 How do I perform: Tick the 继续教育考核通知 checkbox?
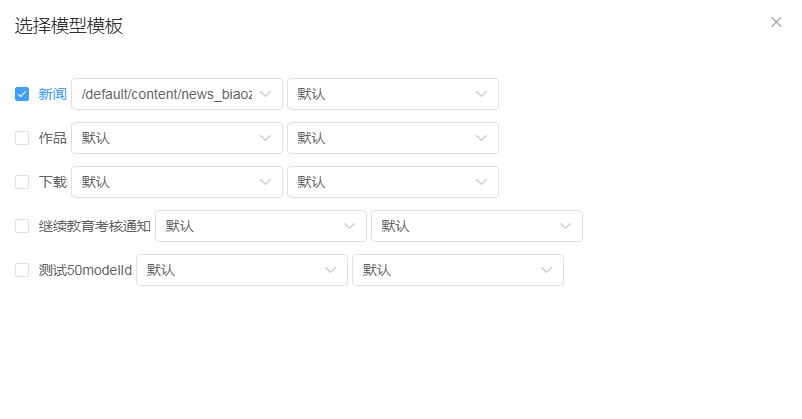point(22,226)
